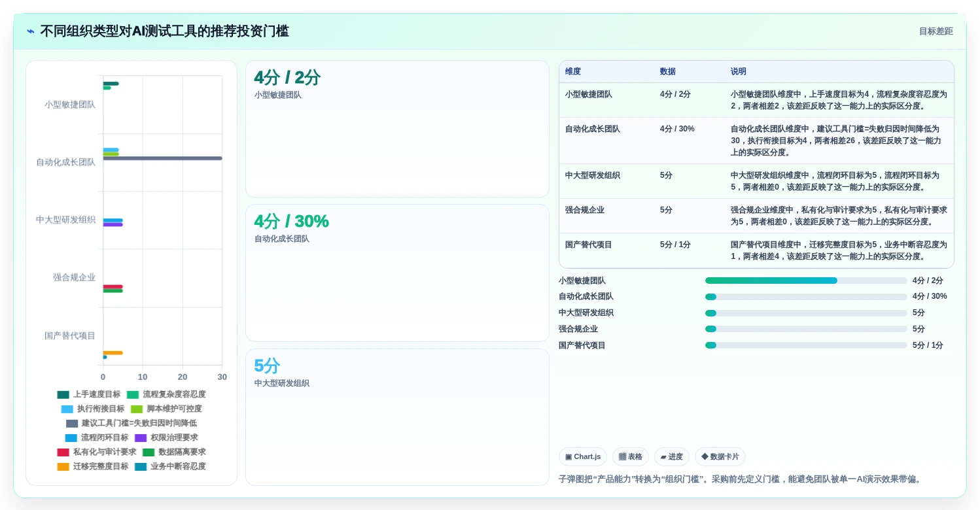Click the footer note about 子弹图
This screenshot has width=980, height=510.
click(x=741, y=479)
